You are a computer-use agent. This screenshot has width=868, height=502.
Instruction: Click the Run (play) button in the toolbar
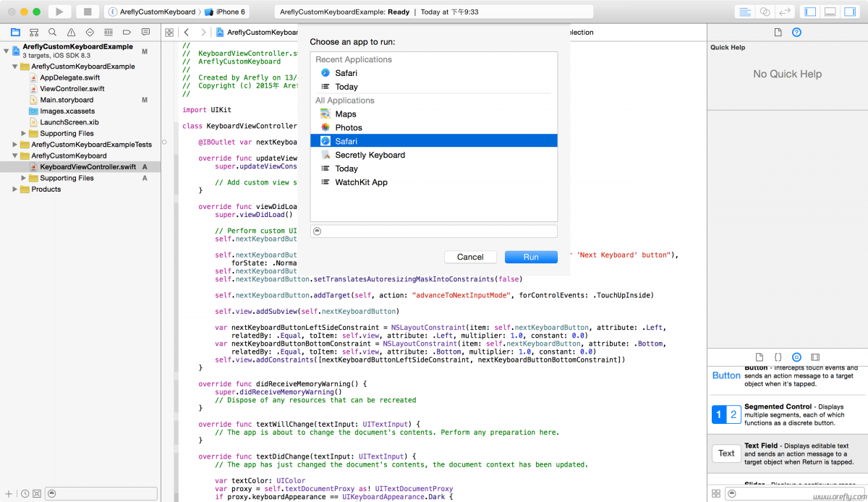(59, 11)
